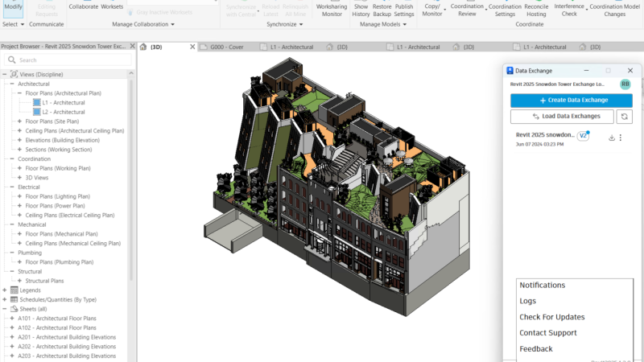
Task: Expand Floor Plans (Plumbing Plan)
Action: [19, 262]
